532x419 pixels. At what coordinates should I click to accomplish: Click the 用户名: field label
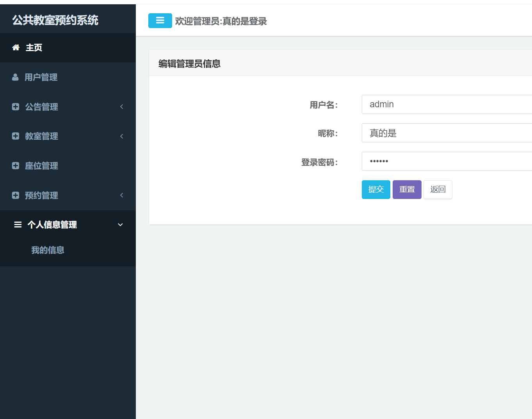point(324,105)
